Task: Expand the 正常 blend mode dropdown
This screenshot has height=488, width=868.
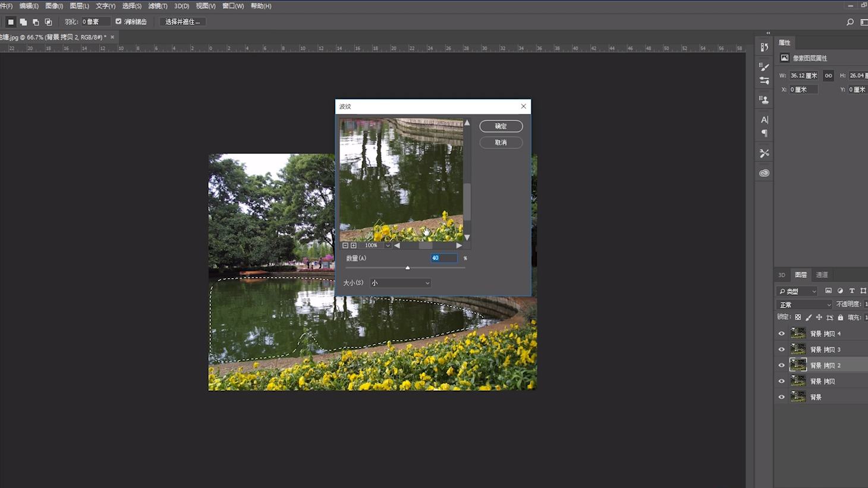Action: (805, 305)
